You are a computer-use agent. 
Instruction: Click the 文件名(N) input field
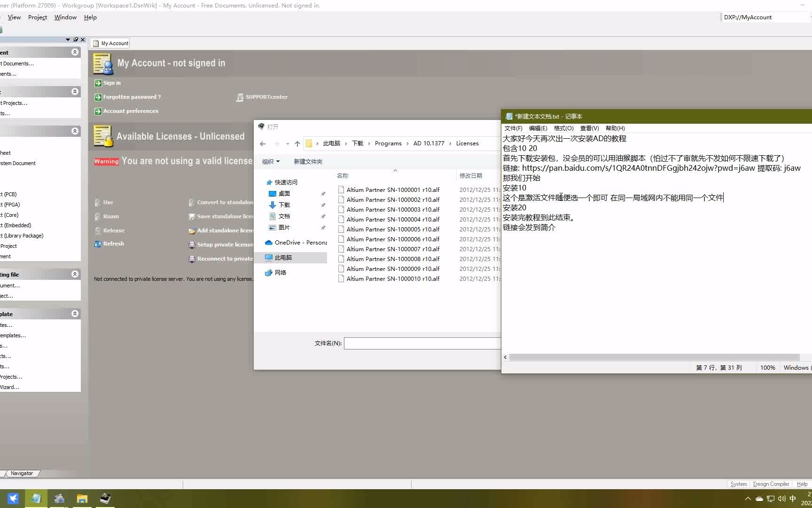tap(422, 343)
